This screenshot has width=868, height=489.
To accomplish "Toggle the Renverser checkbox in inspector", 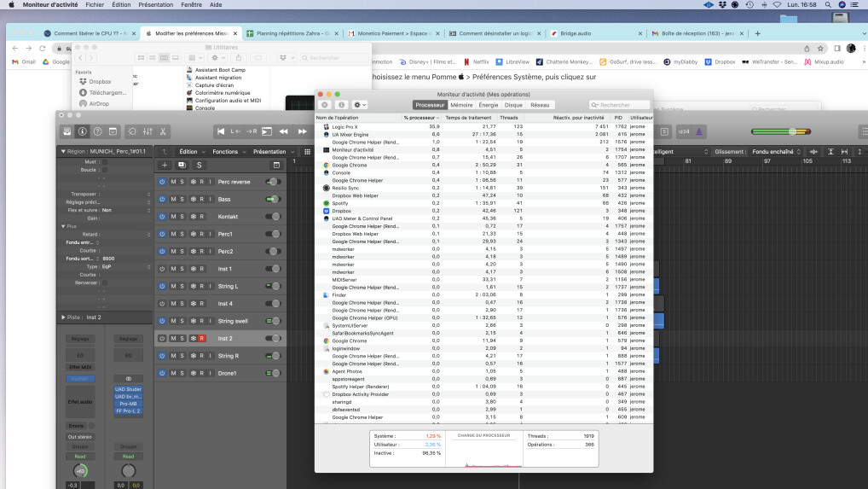I will [x=105, y=282].
